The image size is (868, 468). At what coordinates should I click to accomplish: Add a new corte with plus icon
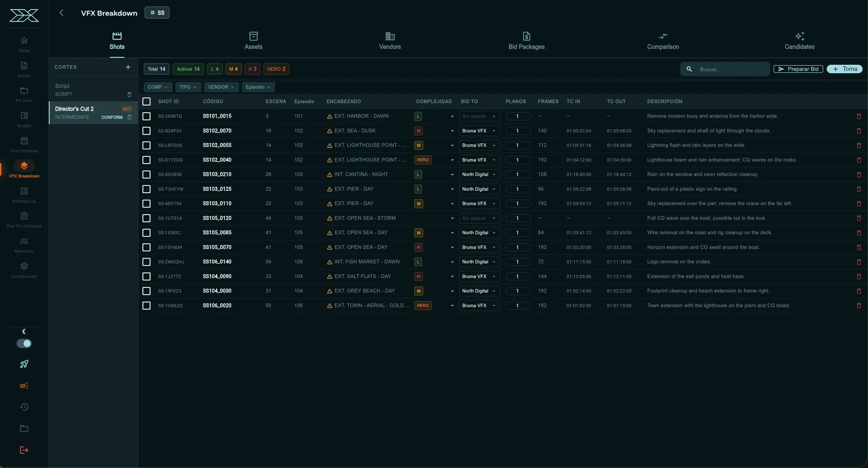[x=128, y=67]
